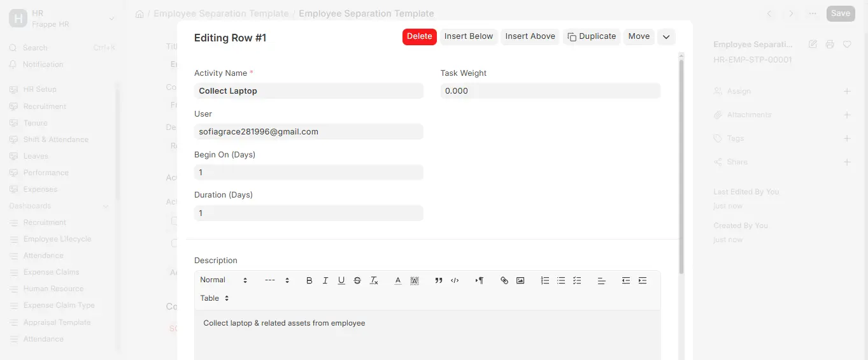The height and width of the screenshot is (360, 868).
Task: Clear text formatting with the Tx icon
Action: pos(374,280)
